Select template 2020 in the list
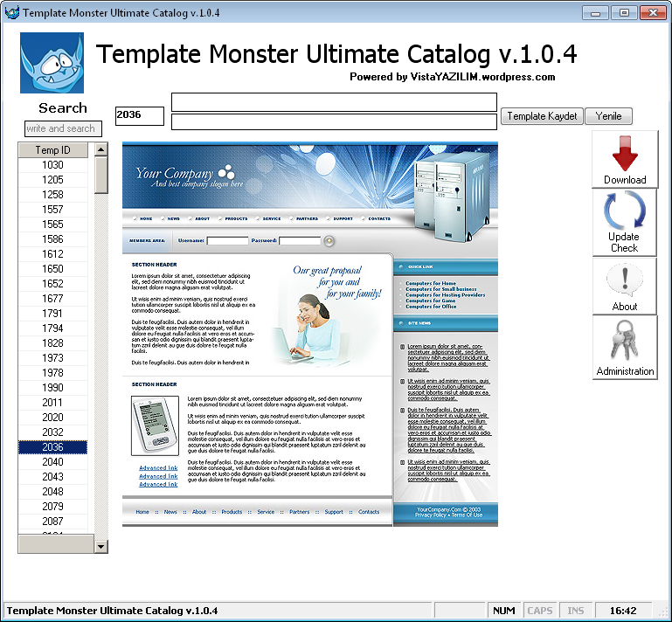This screenshot has height=622, width=672. coord(52,418)
